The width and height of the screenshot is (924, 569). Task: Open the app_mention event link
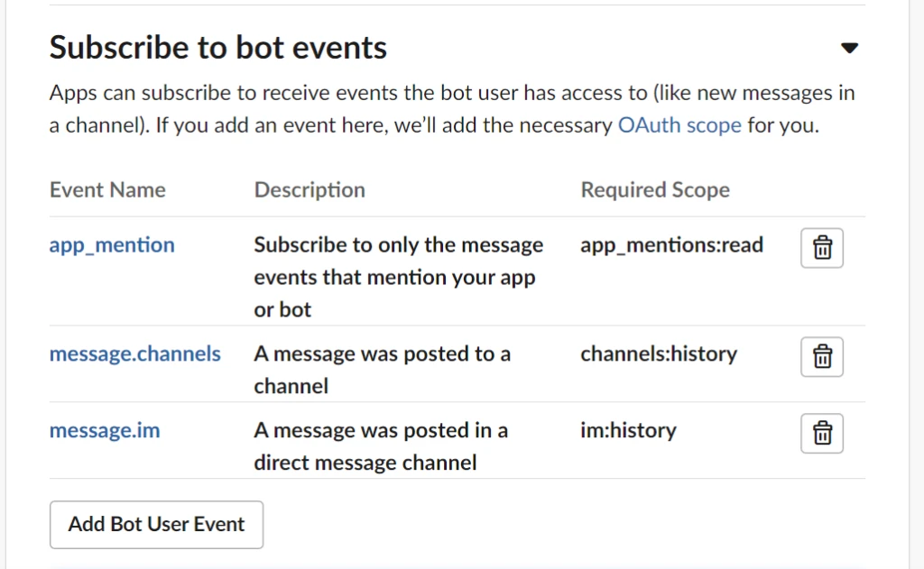coord(112,245)
